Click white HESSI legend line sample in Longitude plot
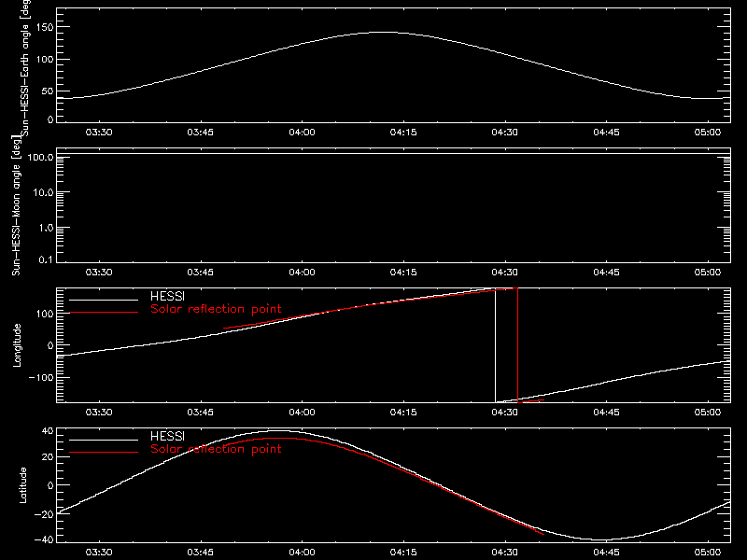 click(x=104, y=300)
